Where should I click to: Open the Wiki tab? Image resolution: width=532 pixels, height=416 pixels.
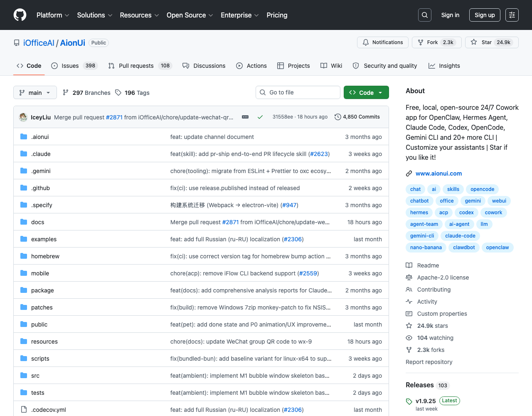[331, 66]
